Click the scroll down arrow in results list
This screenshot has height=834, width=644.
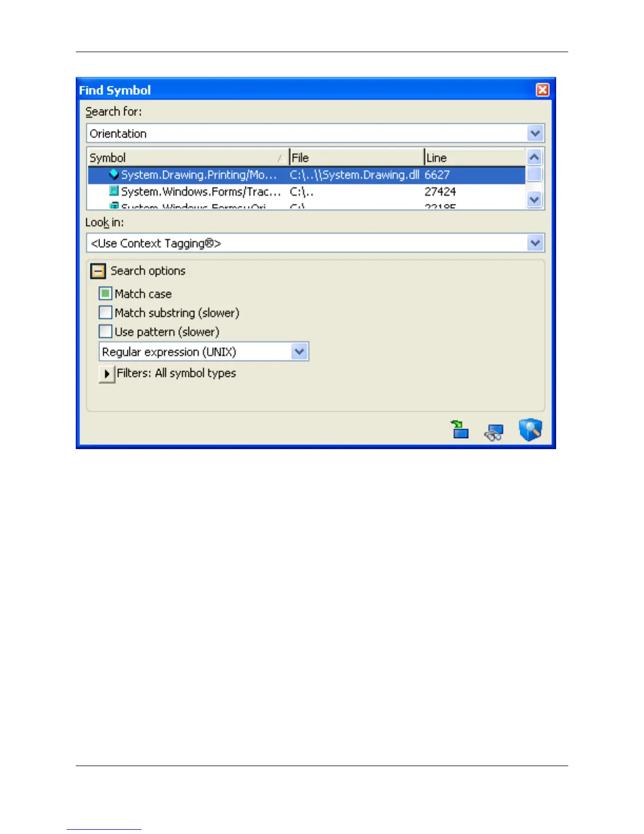535,200
